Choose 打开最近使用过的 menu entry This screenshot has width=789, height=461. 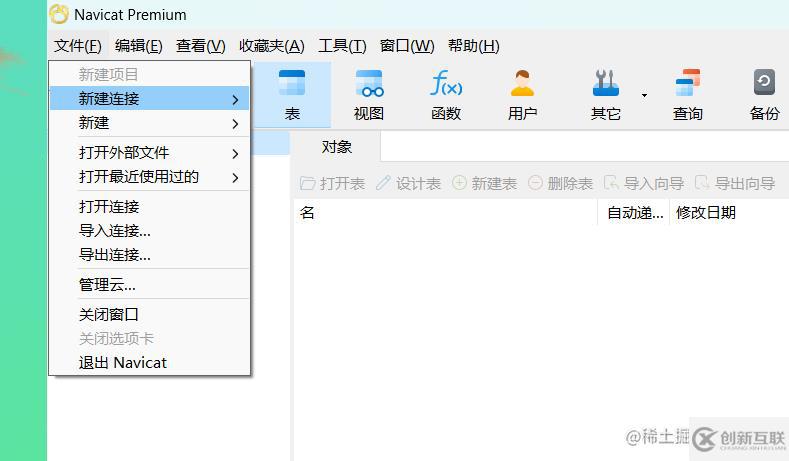[x=149, y=176]
